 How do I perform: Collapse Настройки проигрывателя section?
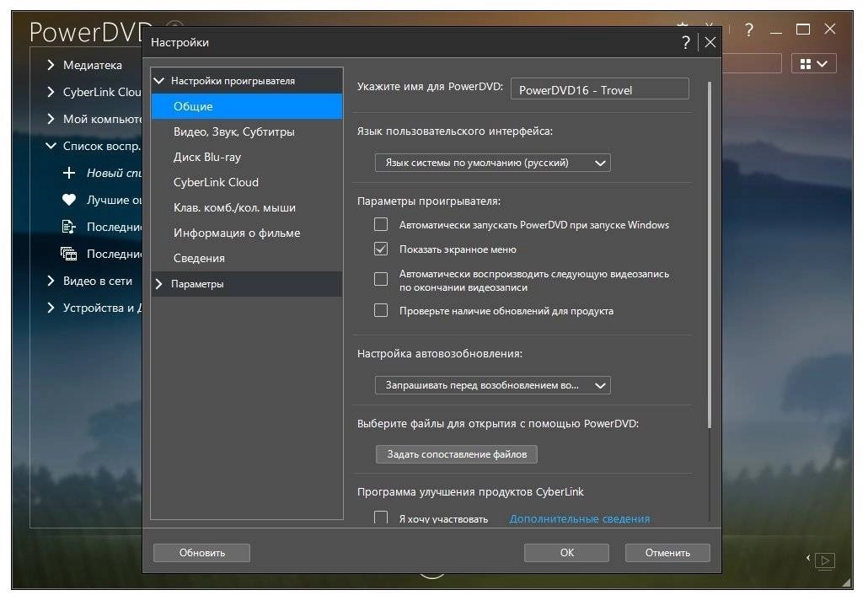tap(159, 81)
